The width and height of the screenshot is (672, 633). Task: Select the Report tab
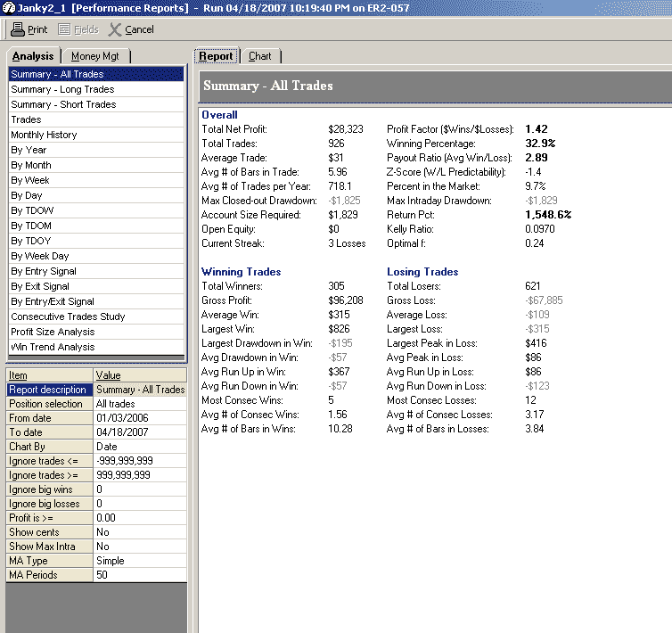tap(215, 56)
